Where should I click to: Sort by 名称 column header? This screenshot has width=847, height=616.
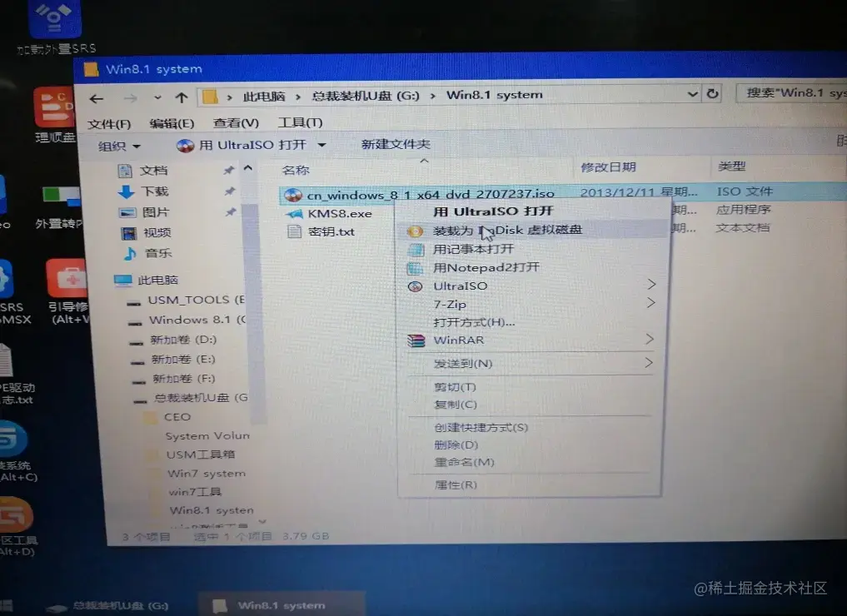(x=296, y=171)
